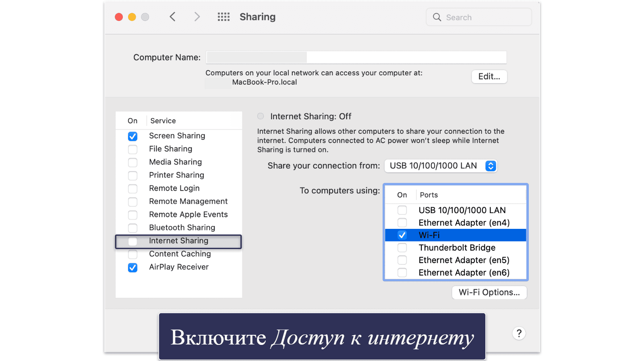Image resolution: width=644 pixels, height=361 pixels.
Task: Check the Ethernet Adapter (en5) port checkbox
Action: (402, 260)
